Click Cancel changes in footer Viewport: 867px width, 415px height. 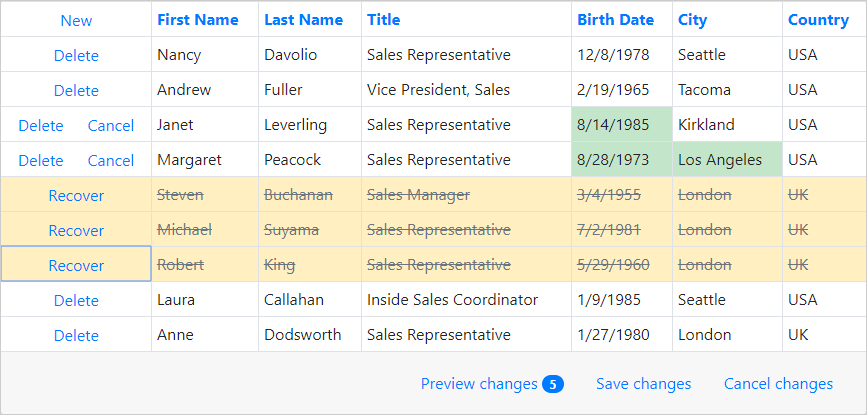coord(778,384)
